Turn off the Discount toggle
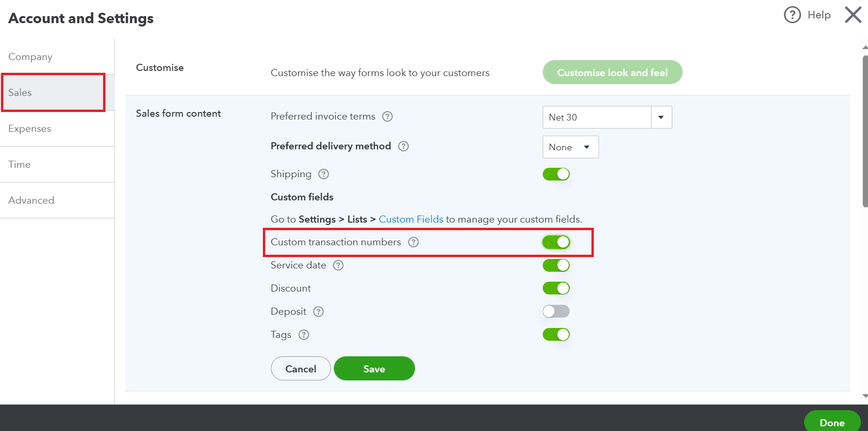The image size is (868, 431). click(556, 288)
